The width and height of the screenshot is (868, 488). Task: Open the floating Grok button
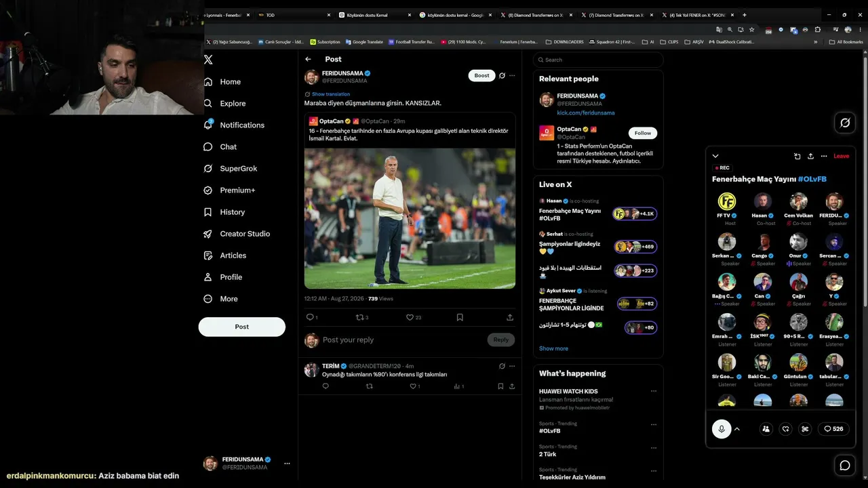click(x=845, y=123)
